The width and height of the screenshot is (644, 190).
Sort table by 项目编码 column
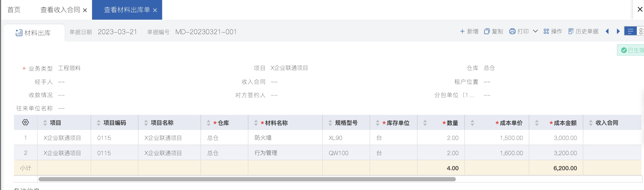pos(99,123)
